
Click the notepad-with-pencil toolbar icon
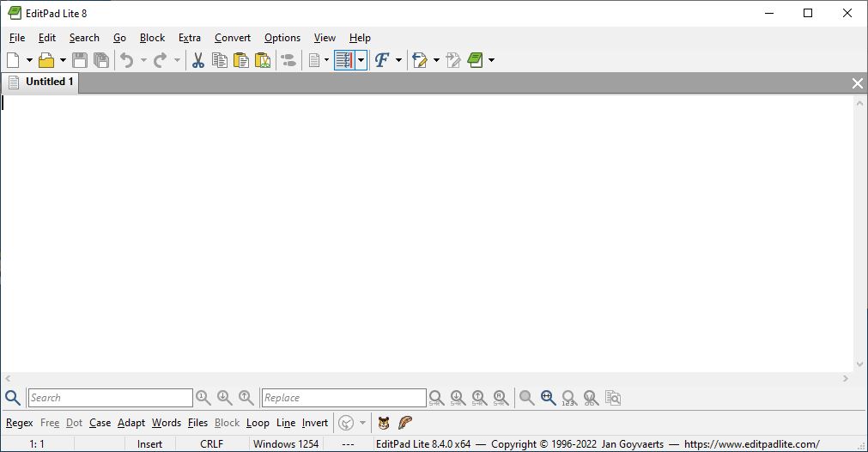click(x=420, y=60)
